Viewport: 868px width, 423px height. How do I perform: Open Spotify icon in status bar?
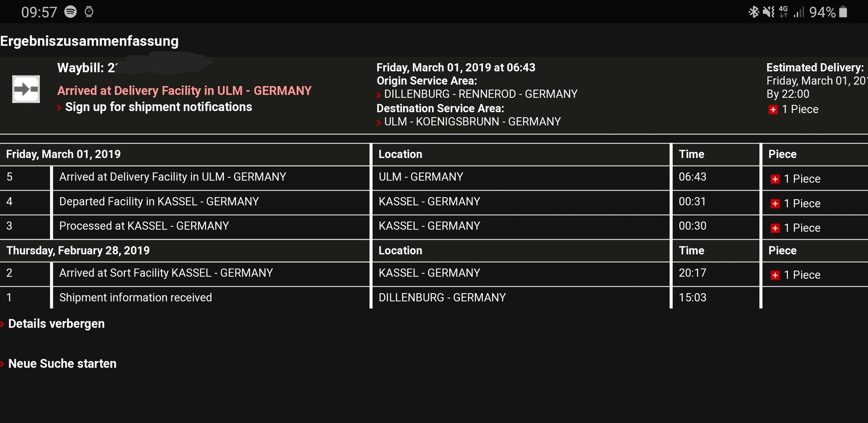click(71, 12)
